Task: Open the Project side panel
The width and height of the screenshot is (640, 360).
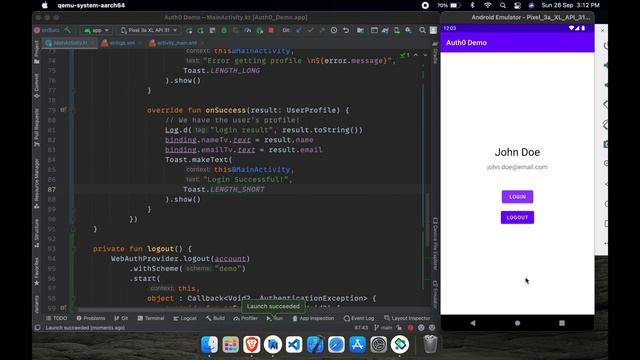Action: pyautogui.click(x=37, y=52)
